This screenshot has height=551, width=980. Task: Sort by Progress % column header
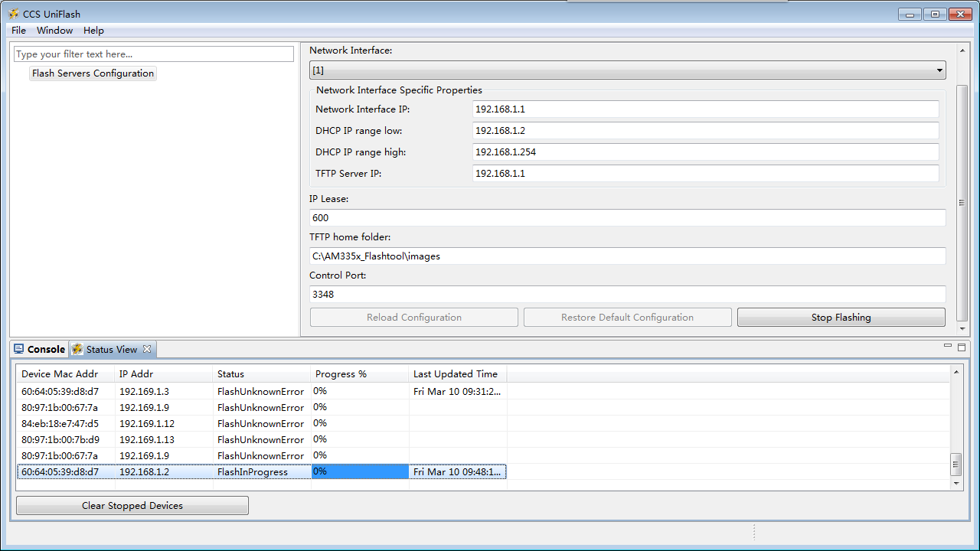(360, 374)
